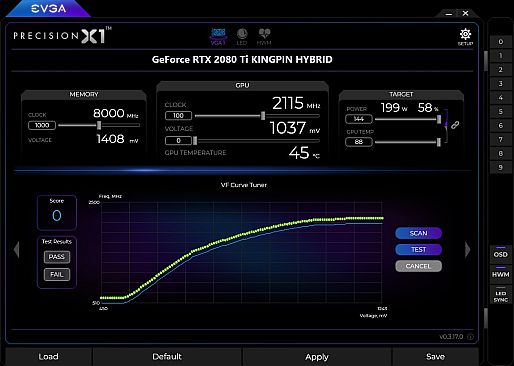Click the TEST button
514x366 pixels.
click(x=418, y=249)
